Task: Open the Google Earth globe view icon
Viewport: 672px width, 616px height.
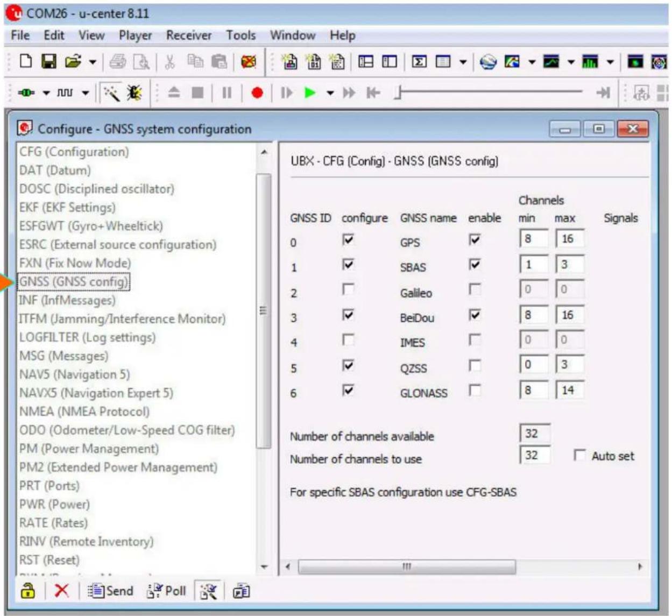Action: 488,62
